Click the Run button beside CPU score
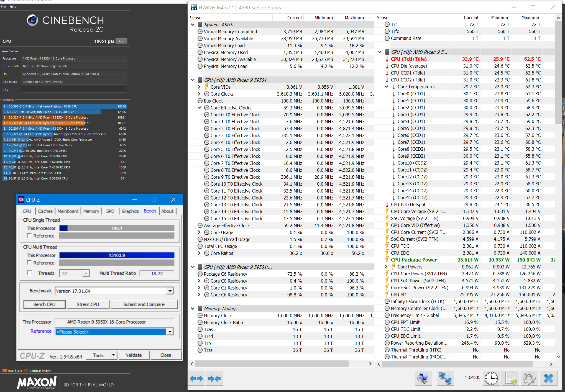The width and height of the screenshot is (565, 392). [x=121, y=41]
